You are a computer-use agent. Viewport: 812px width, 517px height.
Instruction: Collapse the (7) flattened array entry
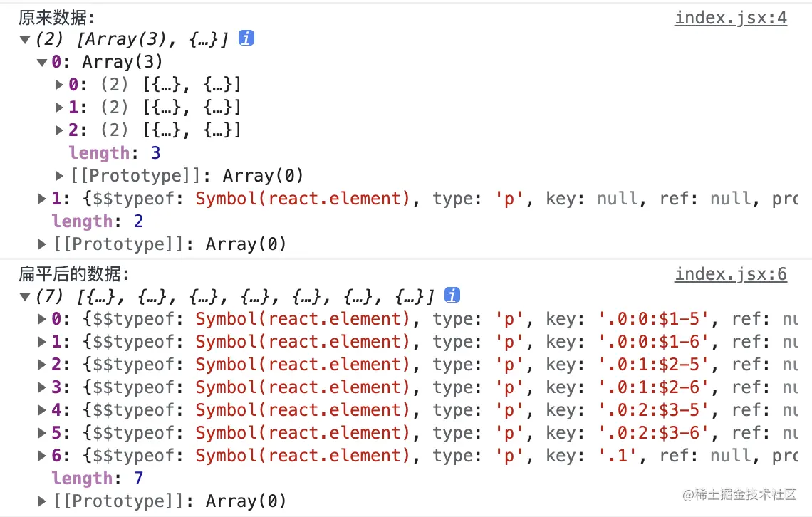pos(25,296)
